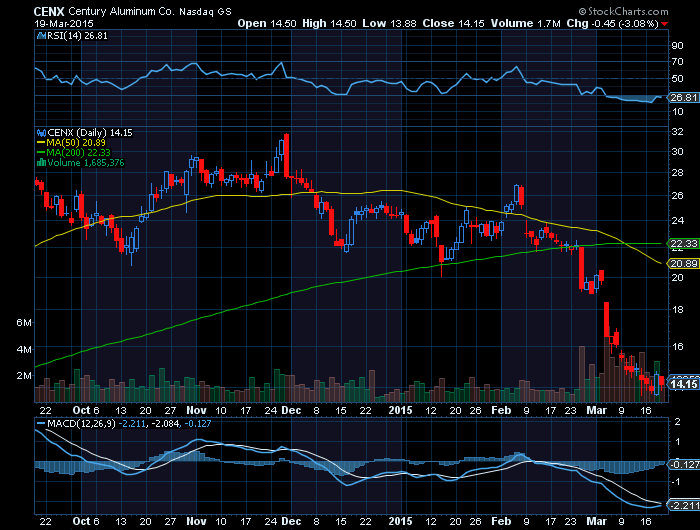Click the 32 price level on right axis
This screenshot has height=530, width=700.
point(677,132)
